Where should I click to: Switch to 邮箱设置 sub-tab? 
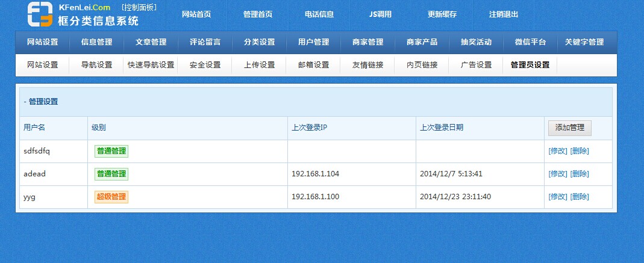313,65
